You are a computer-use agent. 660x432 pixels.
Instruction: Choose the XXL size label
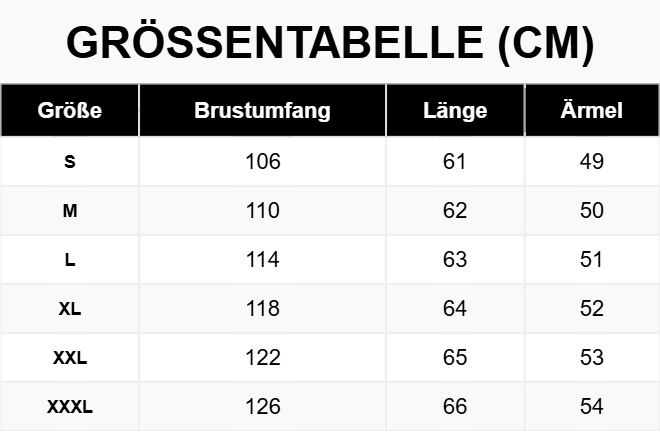(x=69, y=358)
